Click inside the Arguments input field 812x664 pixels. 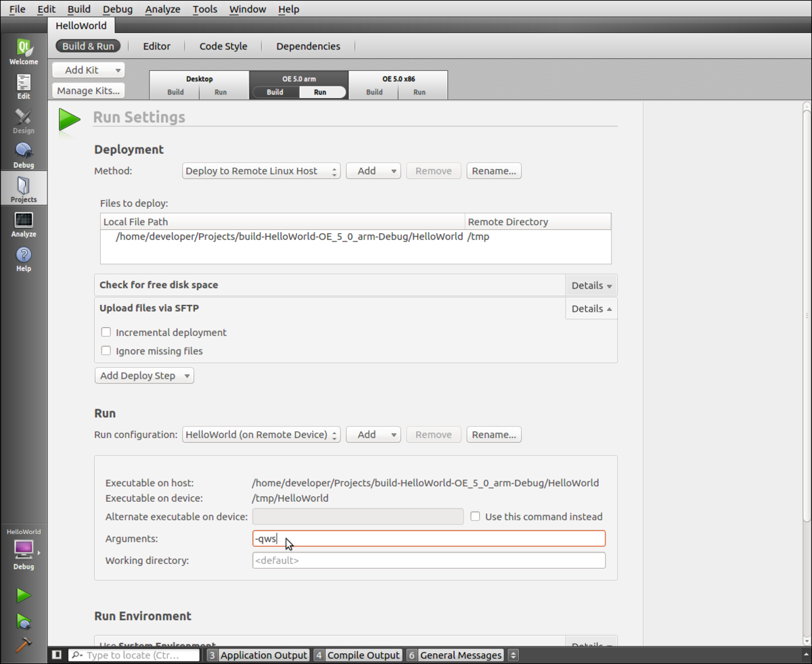coord(406,538)
